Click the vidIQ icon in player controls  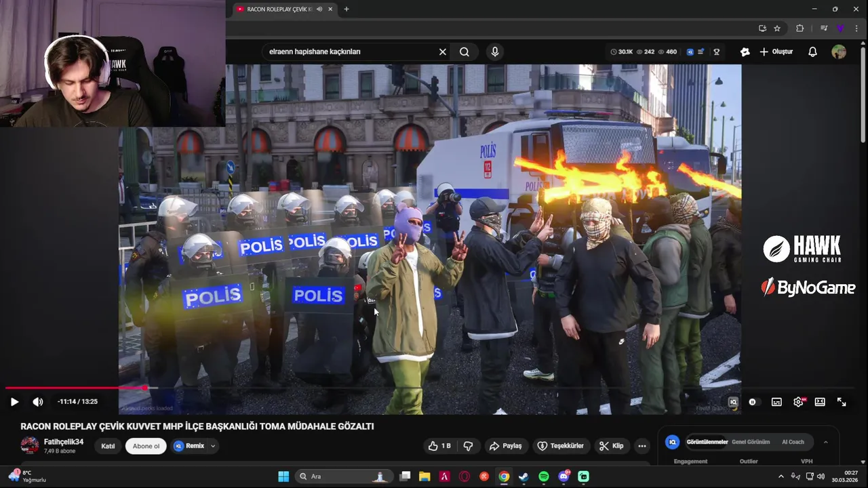coord(733,402)
